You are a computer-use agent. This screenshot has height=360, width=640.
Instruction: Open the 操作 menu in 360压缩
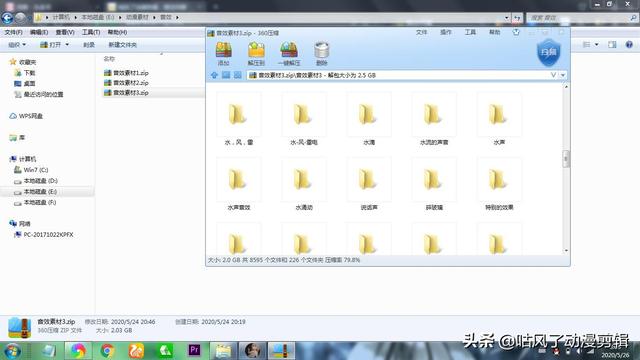445,32
